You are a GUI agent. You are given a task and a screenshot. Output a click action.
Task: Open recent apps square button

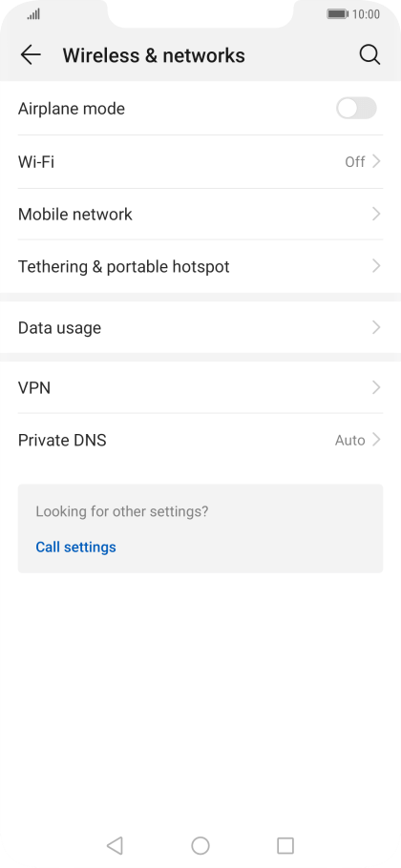pos(285,845)
